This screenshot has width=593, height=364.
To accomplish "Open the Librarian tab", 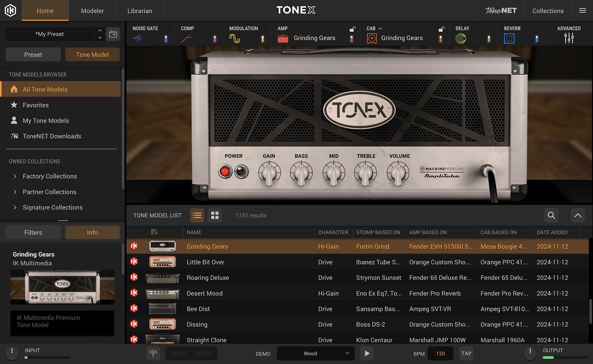I will pos(140,11).
